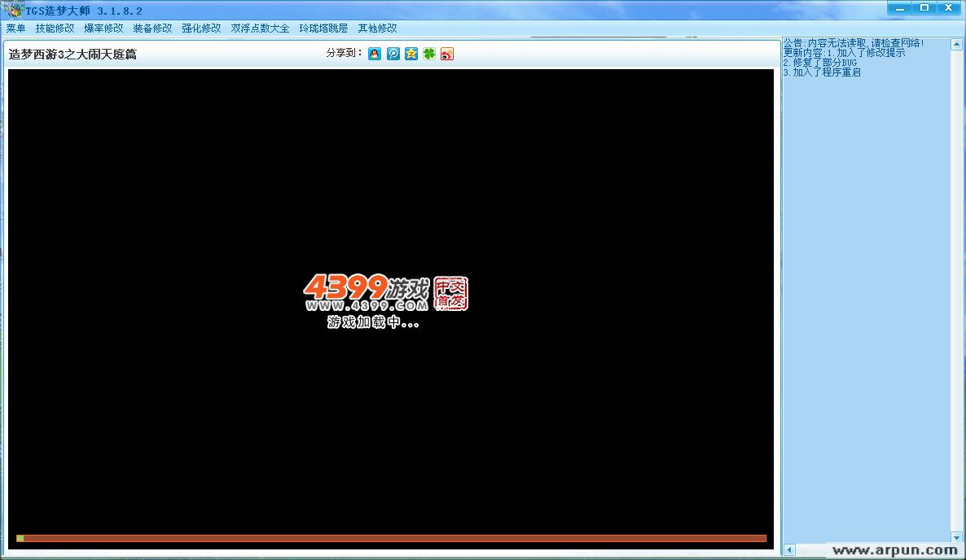Screen dimensions: 966x560
Task: Click the game loading progress bar
Action: [x=391, y=539]
